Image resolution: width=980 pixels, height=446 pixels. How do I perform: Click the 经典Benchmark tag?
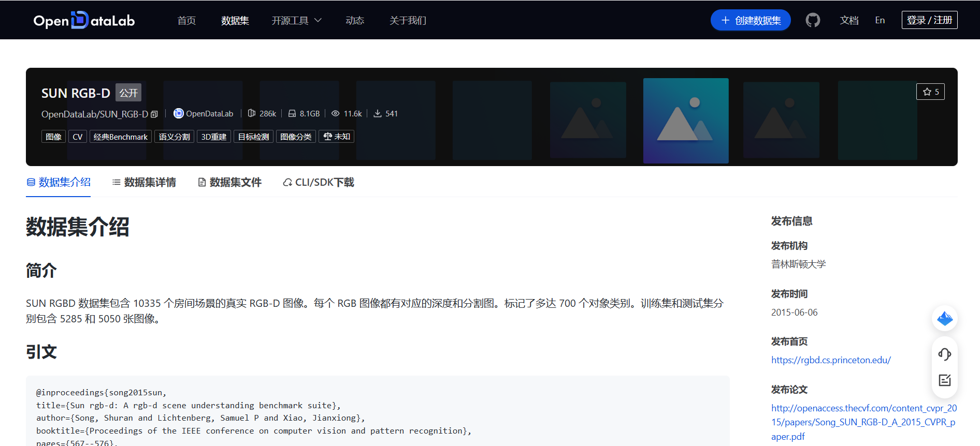[121, 137]
